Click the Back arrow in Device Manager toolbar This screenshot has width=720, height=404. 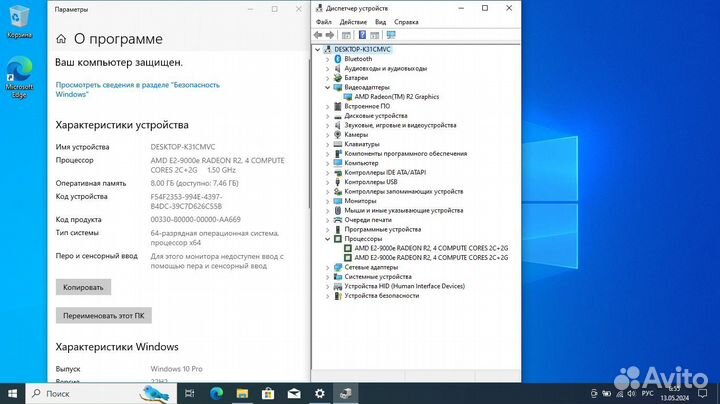[318, 35]
